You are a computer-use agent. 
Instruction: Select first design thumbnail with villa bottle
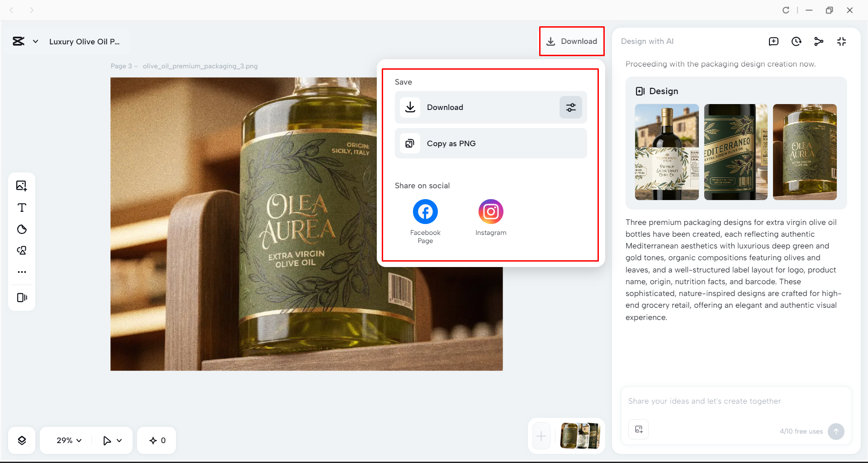[x=667, y=152]
